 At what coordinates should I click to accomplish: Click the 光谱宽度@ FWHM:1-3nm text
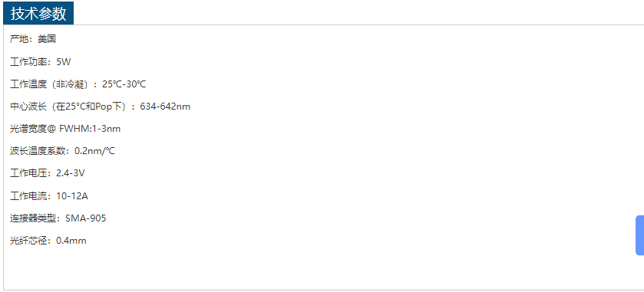point(65,129)
